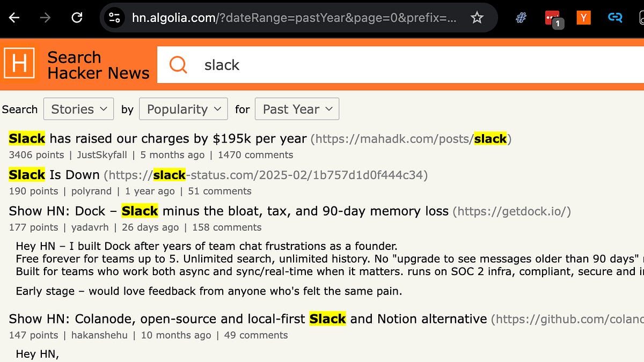Click inside the slack search field
The image size is (644, 362).
coord(322,64)
